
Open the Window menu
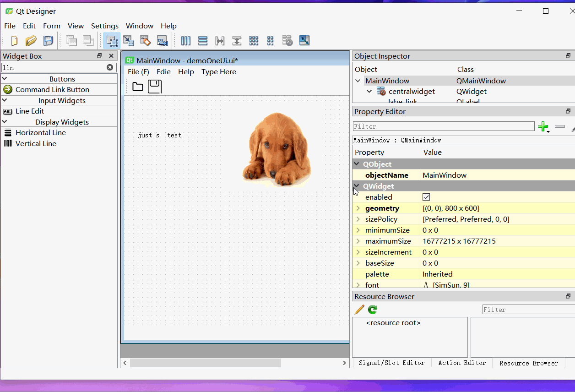click(x=140, y=26)
